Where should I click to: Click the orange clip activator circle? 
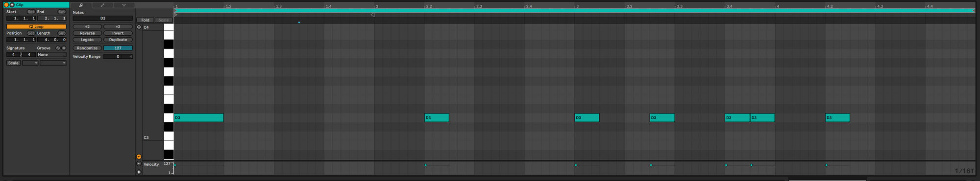point(6,5)
